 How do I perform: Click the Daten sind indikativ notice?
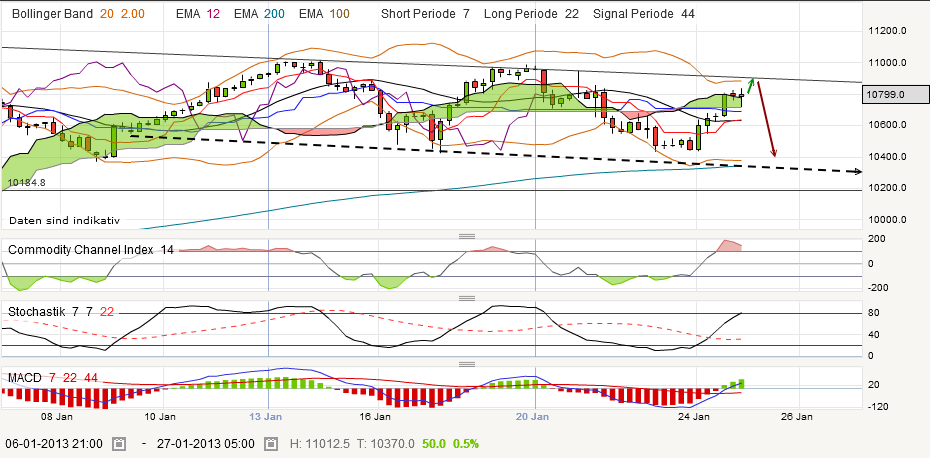point(64,220)
